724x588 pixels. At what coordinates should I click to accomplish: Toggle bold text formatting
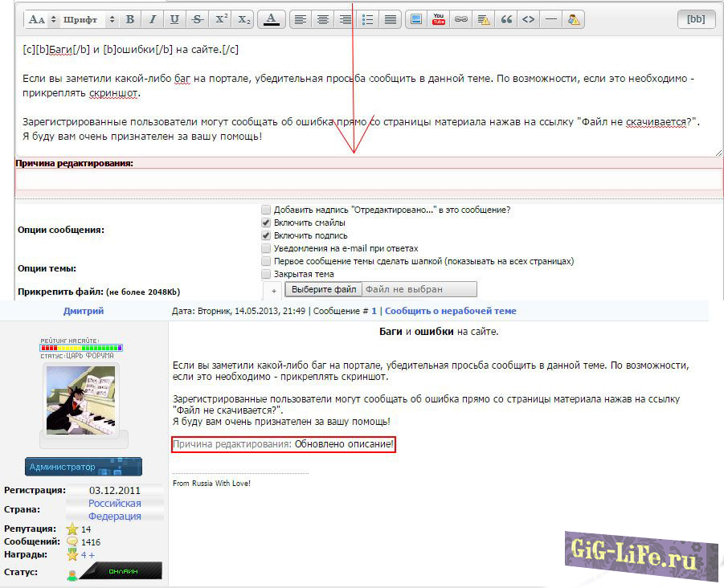click(x=129, y=19)
